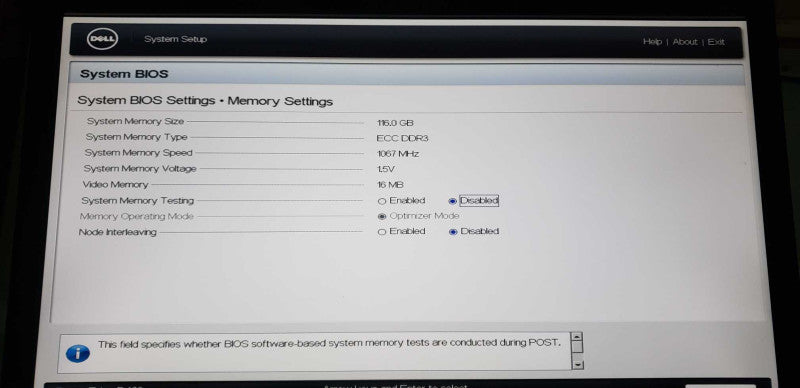Click the help text scroll down arrow

pos(578,365)
